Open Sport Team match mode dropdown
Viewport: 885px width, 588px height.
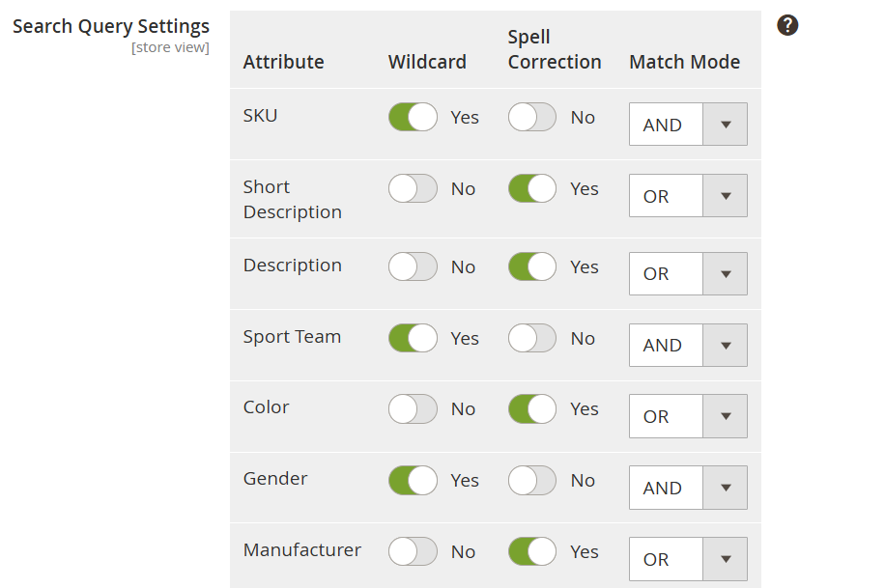click(688, 346)
